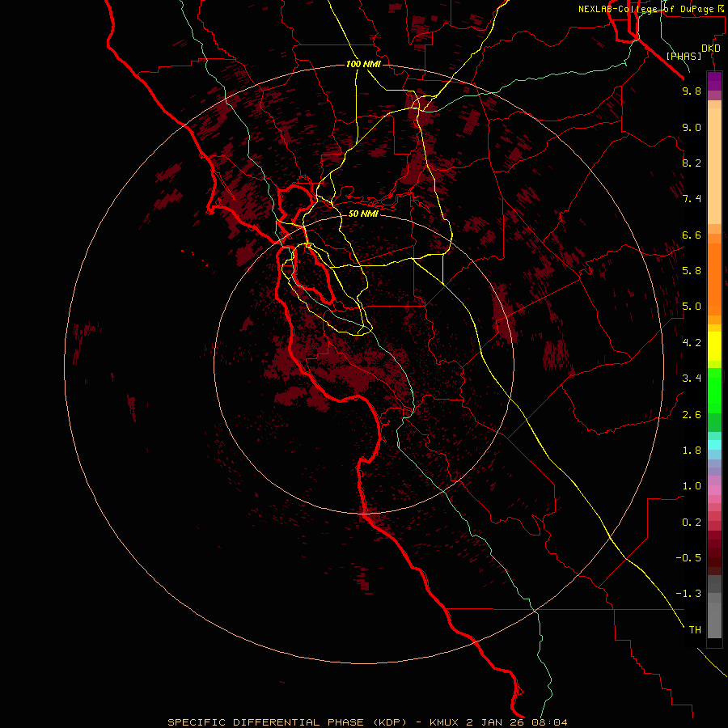Click the 5.0 legend value
The image size is (728, 728).
coord(692,307)
